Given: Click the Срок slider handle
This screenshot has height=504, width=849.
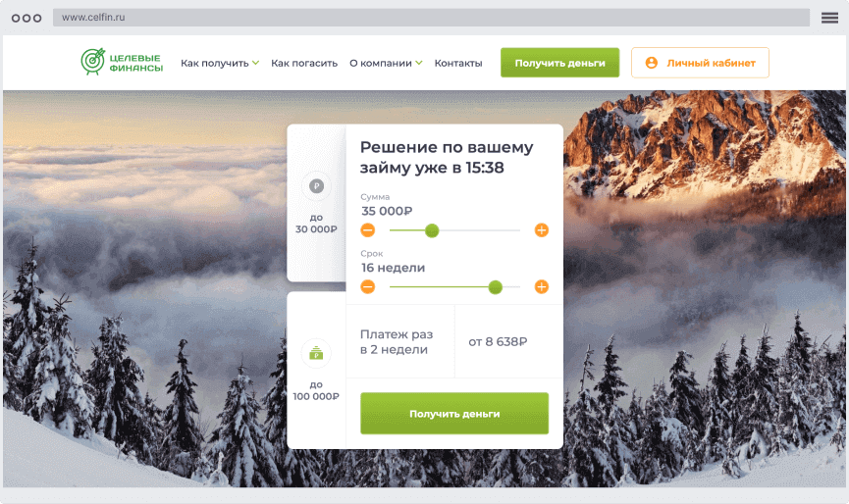Looking at the screenshot, I should [495, 287].
